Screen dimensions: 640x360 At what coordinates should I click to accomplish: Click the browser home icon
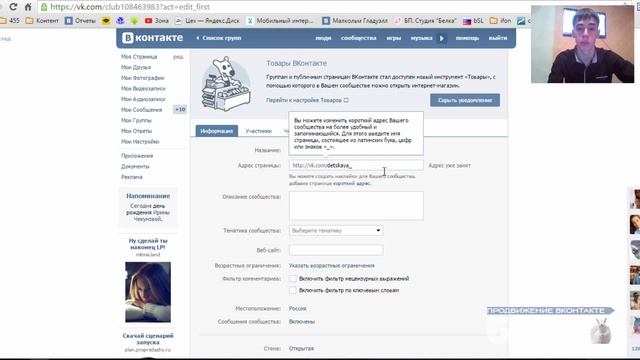tap(28, 7)
